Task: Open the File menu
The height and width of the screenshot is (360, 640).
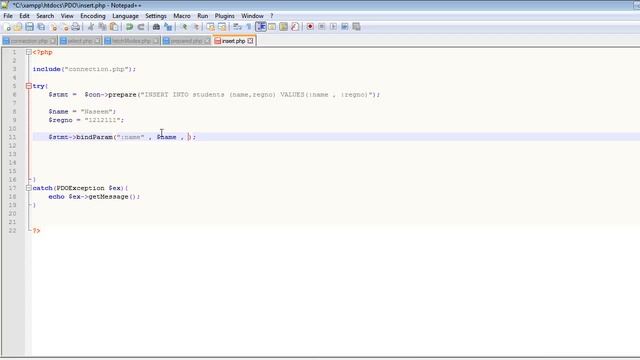Action: 8,16
